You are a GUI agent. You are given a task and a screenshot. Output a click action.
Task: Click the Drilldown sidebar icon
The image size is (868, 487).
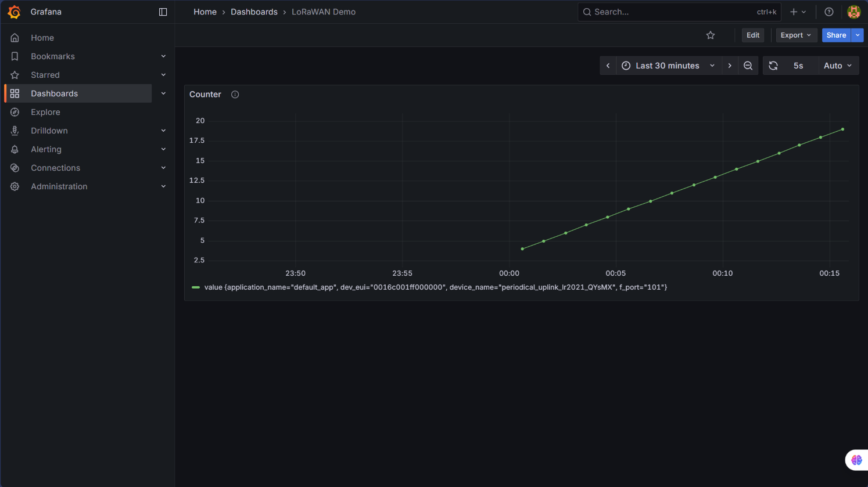click(15, 131)
